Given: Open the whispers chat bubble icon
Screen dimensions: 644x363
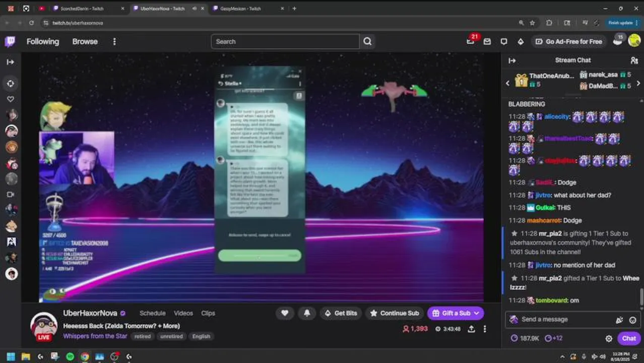Looking at the screenshot, I should [x=503, y=41].
